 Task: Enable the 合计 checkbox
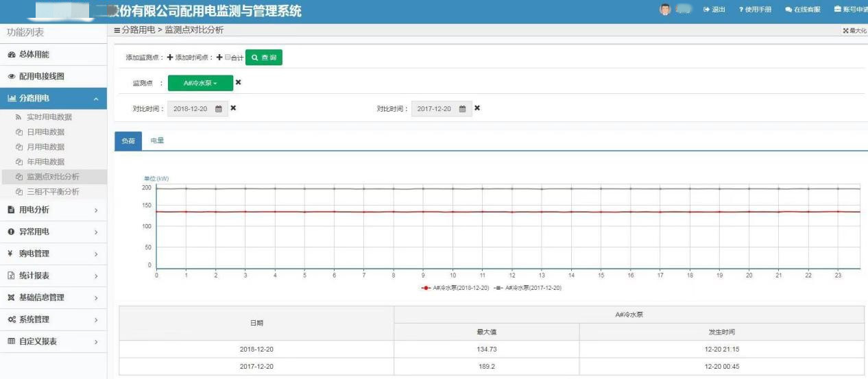pos(228,58)
